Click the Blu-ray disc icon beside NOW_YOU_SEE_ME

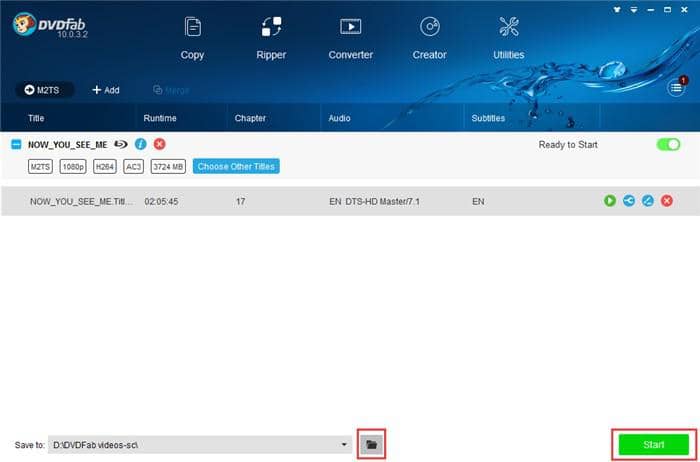(121, 144)
